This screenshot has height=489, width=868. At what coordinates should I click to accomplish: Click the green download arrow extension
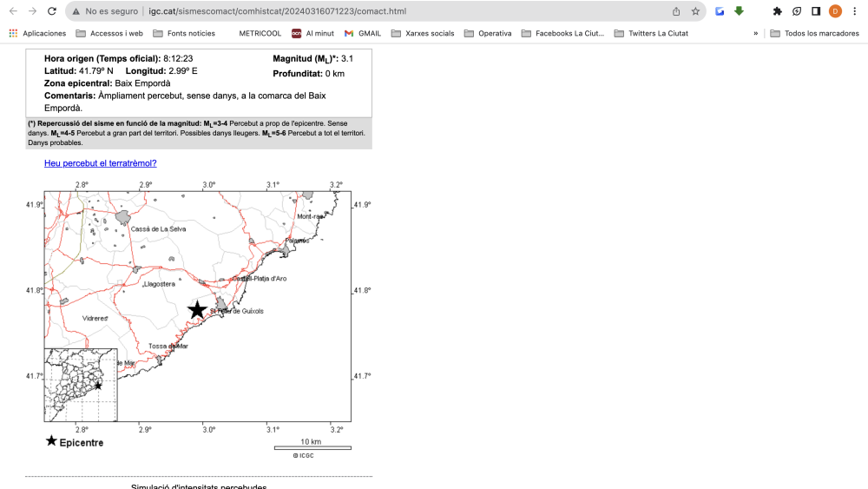(x=739, y=11)
